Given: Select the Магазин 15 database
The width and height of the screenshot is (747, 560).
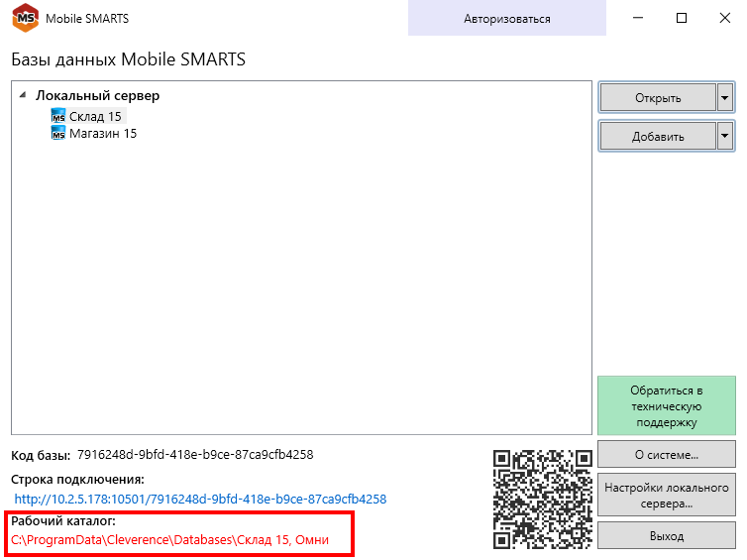Looking at the screenshot, I should (x=103, y=134).
